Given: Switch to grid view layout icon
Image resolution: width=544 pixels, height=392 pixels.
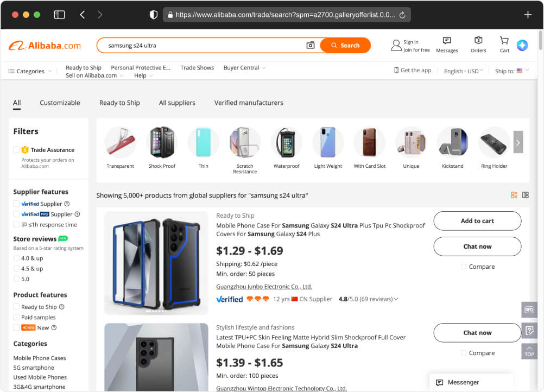Looking at the screenshot, I should click(525, 194).
